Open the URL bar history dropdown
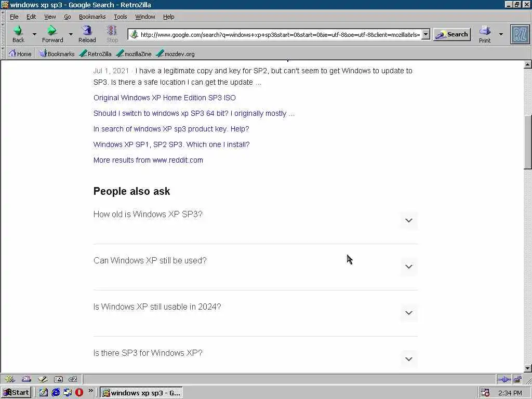 click(x=425, y=34)
